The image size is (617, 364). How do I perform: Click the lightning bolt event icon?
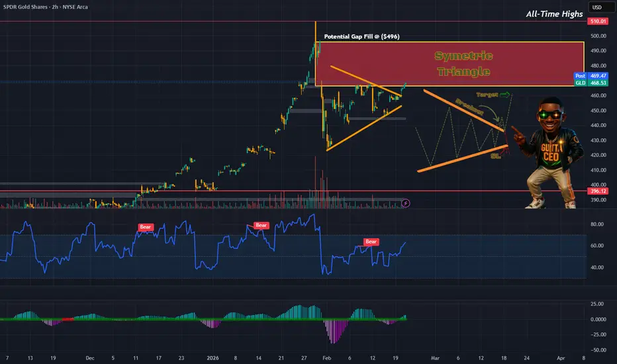coord(405,203)
